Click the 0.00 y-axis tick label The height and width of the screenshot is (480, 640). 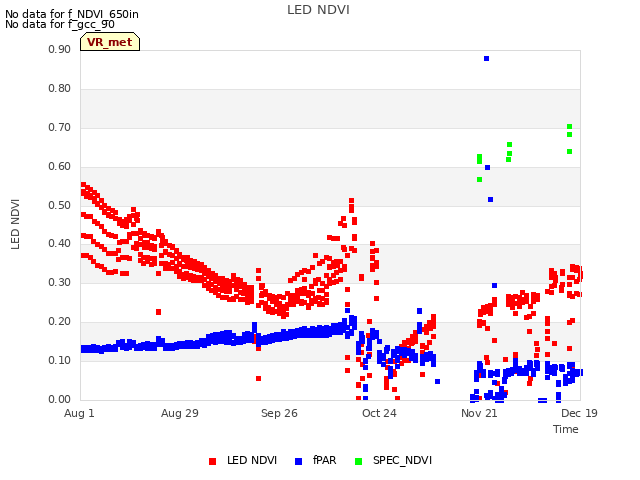tap(60, 399)
